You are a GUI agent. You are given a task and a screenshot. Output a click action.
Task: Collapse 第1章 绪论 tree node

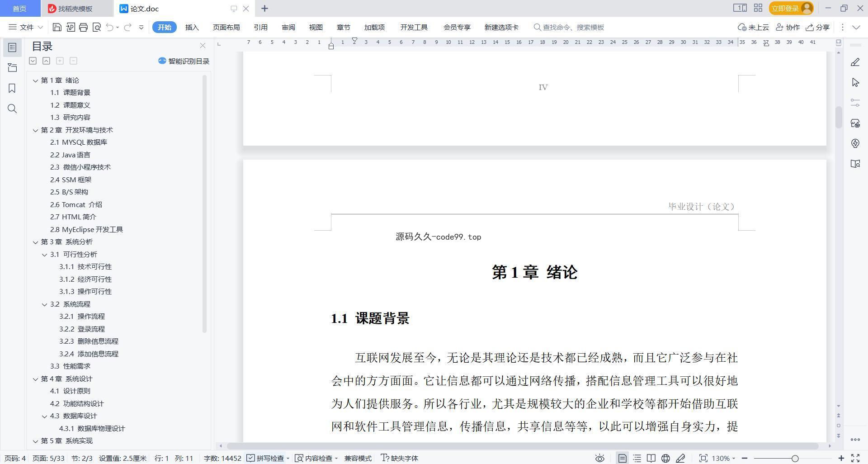pos(35,80)
